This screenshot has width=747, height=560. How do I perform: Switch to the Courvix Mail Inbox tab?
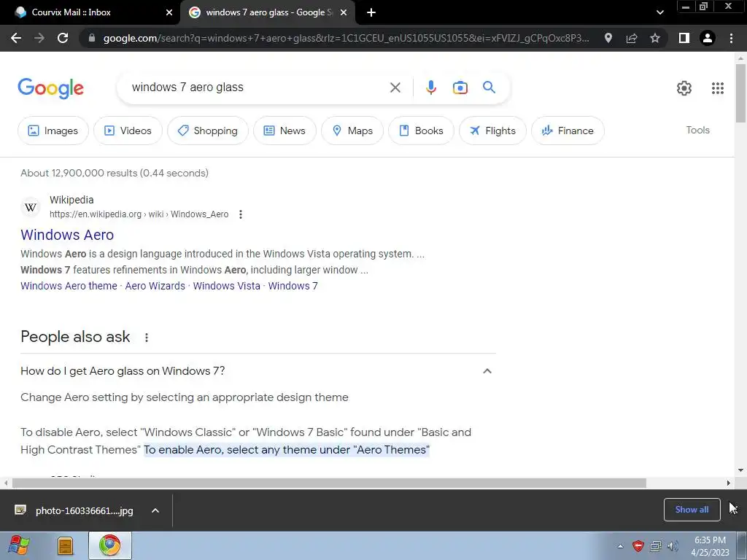pos(90,12)
